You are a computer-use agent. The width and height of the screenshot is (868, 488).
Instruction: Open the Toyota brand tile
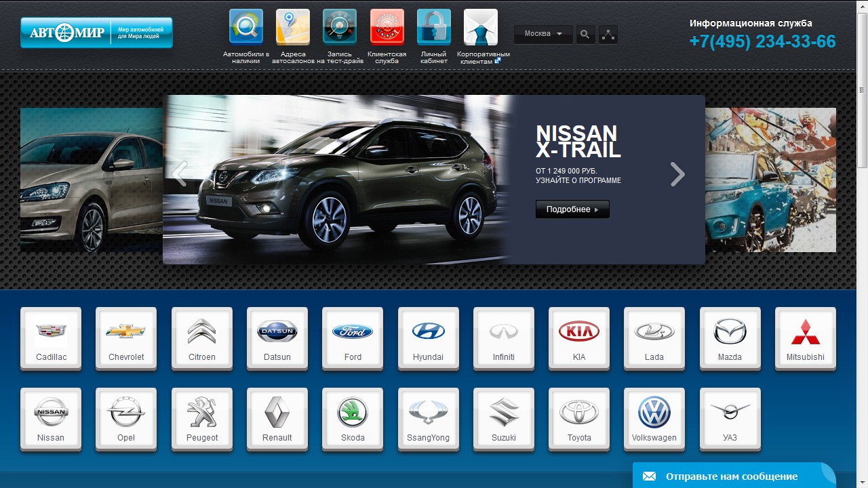[x=579, y=420]
